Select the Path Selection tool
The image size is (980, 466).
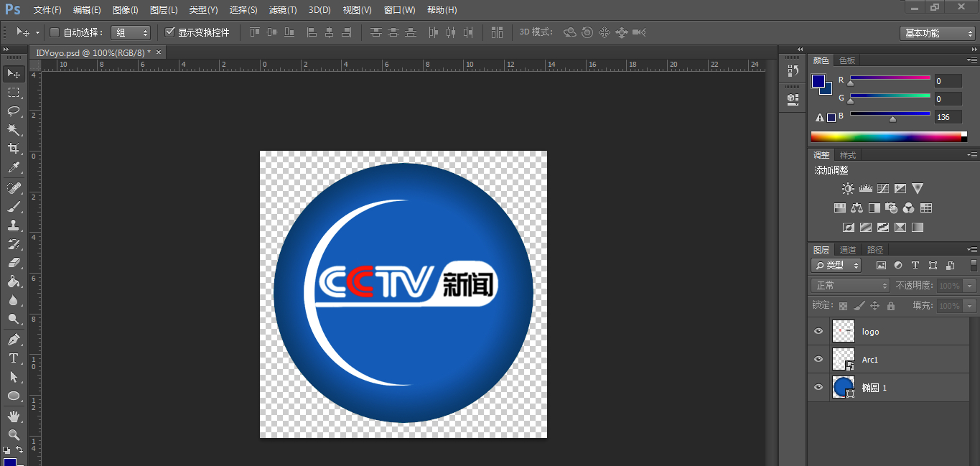point(14,377)
